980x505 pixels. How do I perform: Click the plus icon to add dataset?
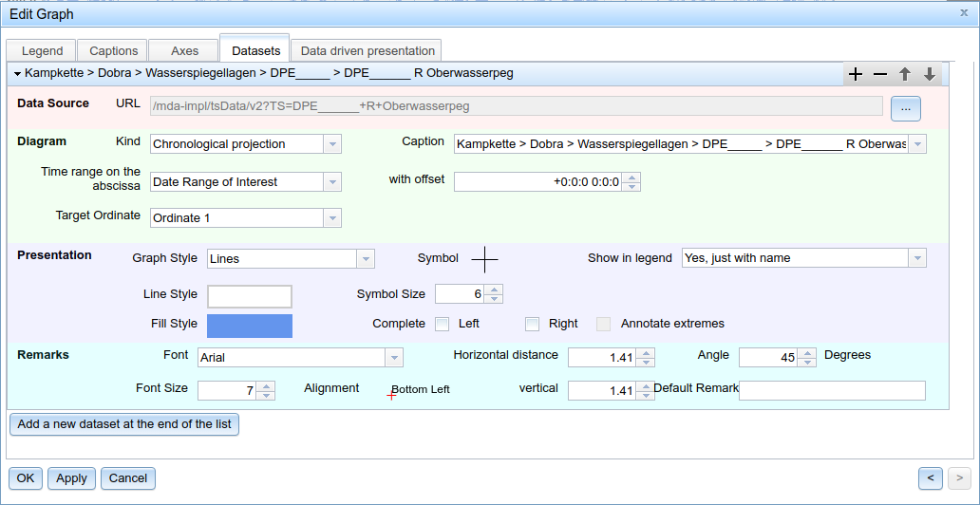click(x=856, y=74)
